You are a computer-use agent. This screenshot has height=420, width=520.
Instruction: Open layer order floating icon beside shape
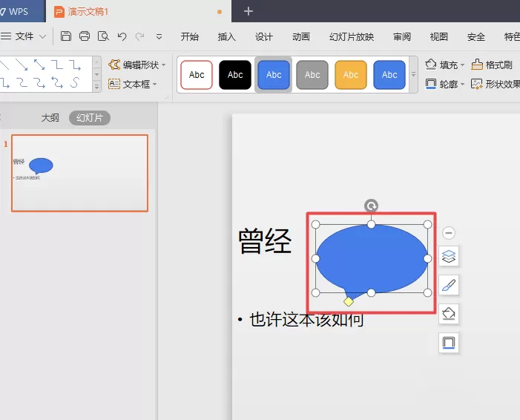pyautogui.click(x=449, y=256)
